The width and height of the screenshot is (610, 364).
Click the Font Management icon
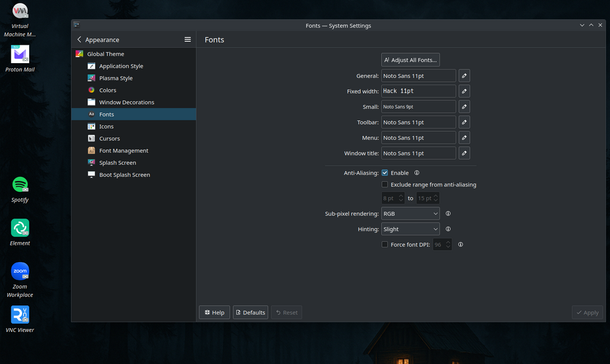[x=91, y=150]
